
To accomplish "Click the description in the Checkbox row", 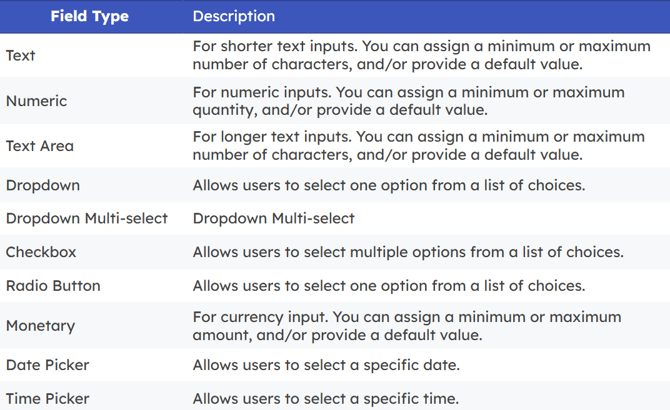I will coord(408,253).
